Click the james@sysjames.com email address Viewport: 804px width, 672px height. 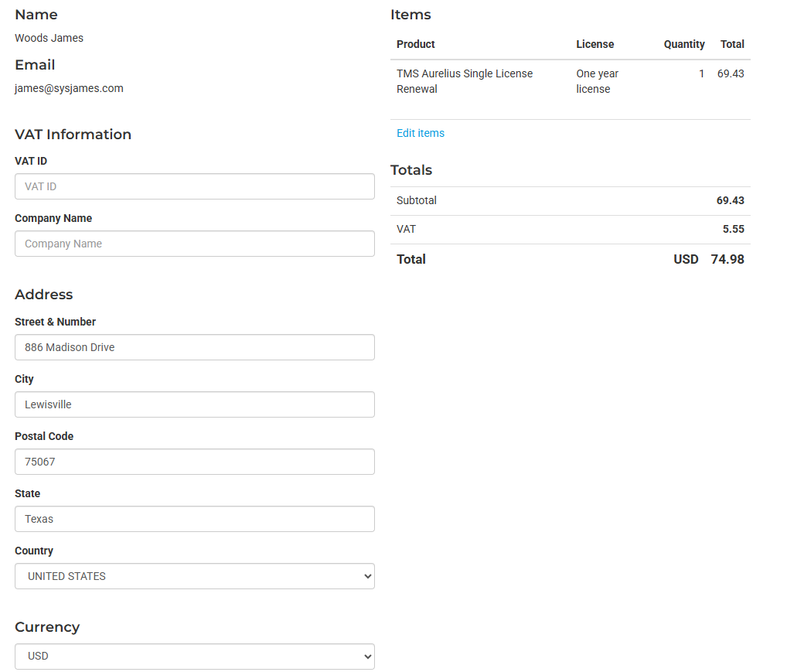pos(69,88)
